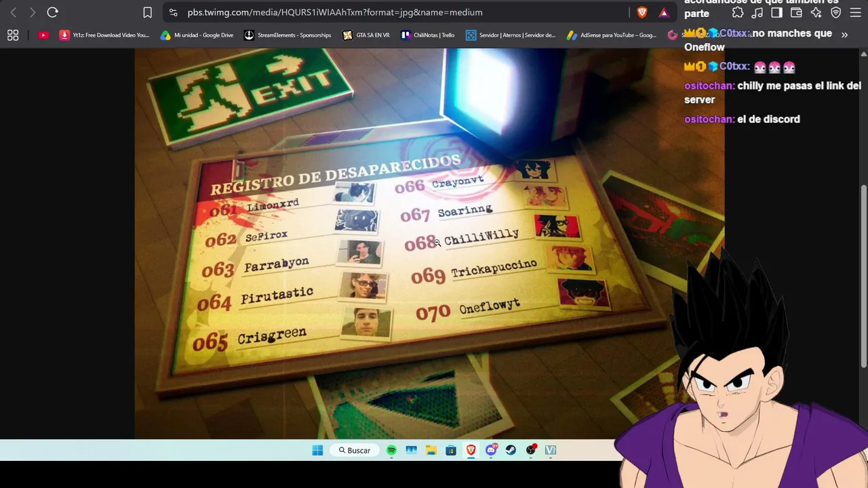Select the Brave browser taskbar icon
The width and height of the screenshot is (868, 488).
pos(471,450)
